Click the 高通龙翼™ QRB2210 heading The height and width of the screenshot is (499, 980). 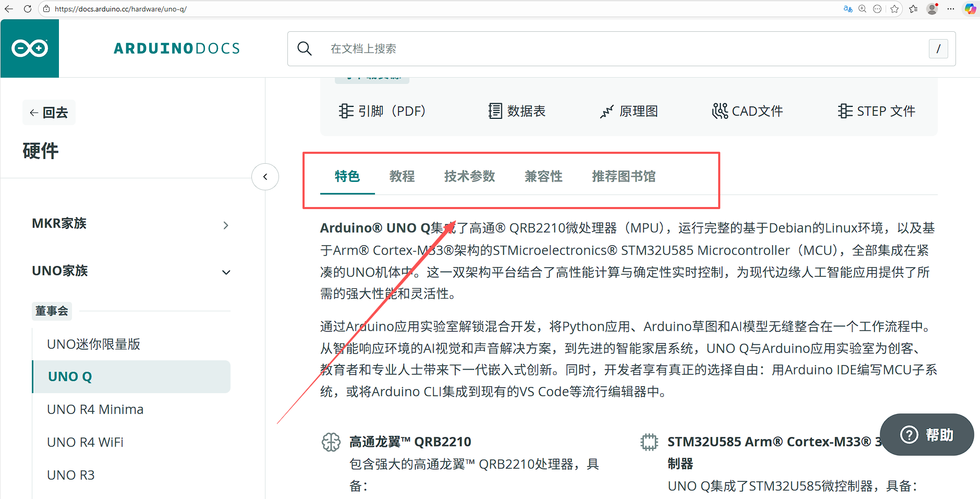(x=410, y=442)
